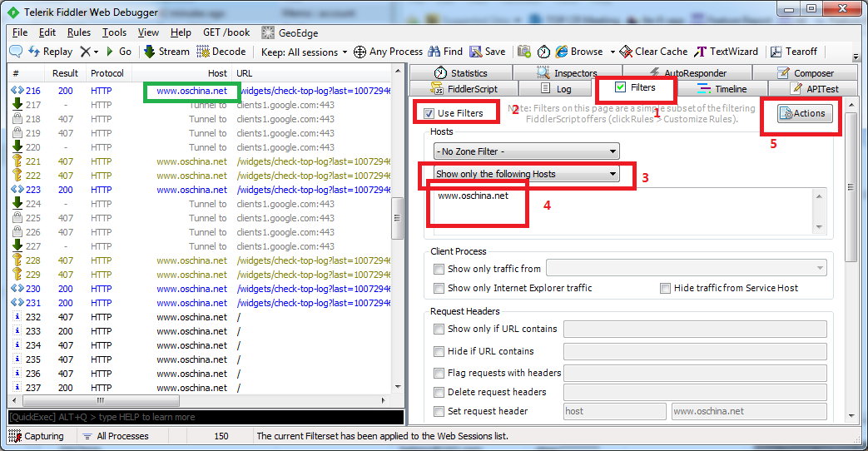Switch to the Timeline tab
Screen dimensions: 868x451
click(722, 88)
